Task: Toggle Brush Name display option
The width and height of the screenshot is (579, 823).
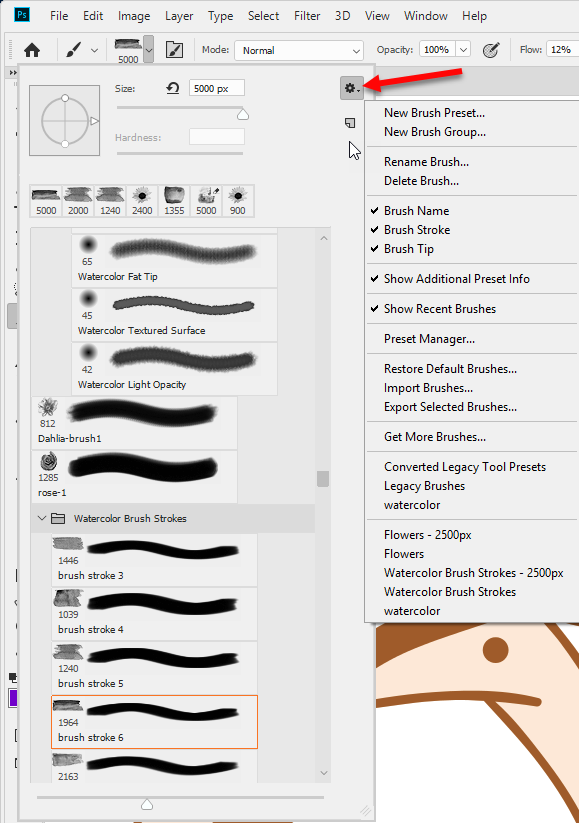Action: pyautogui.click(x=417, y=210)
